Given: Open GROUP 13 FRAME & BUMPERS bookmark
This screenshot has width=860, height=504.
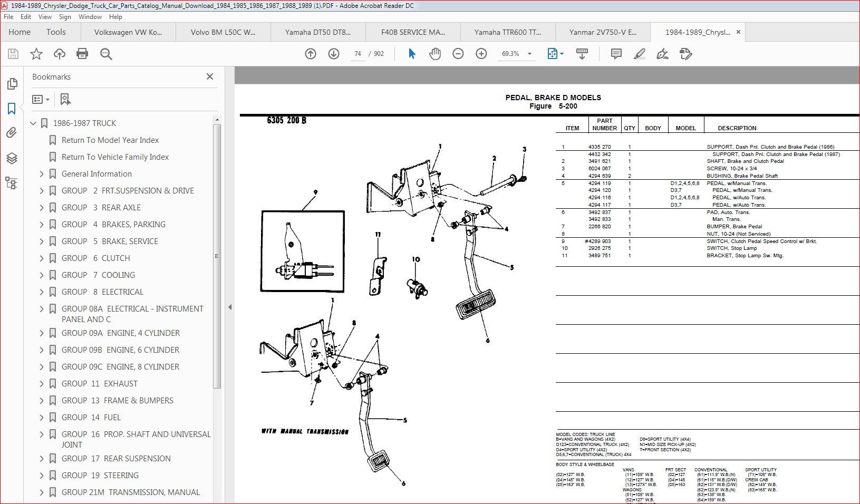Looking at the screenshot, I should click(x=118, y=401).
